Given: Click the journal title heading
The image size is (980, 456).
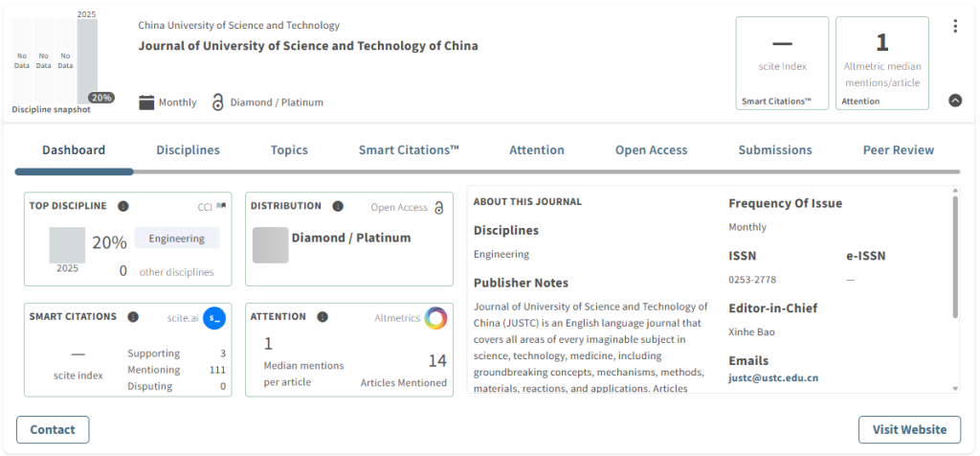Looking at the screenshot, I should pyautogui.click(x=308, y=46).
